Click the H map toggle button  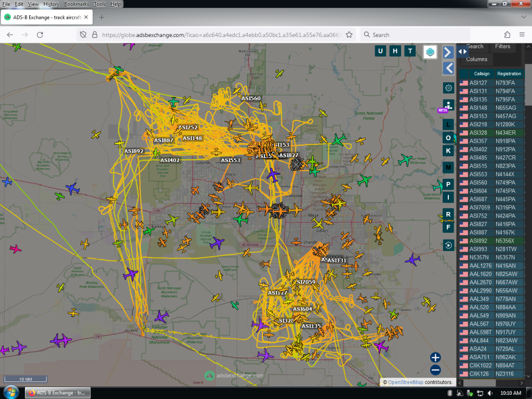tap(395, 51)
